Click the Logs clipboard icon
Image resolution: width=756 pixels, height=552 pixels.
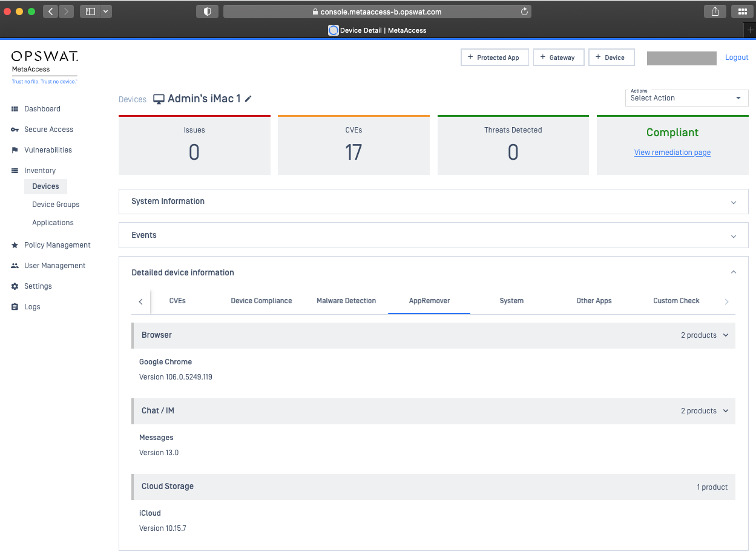15,307
